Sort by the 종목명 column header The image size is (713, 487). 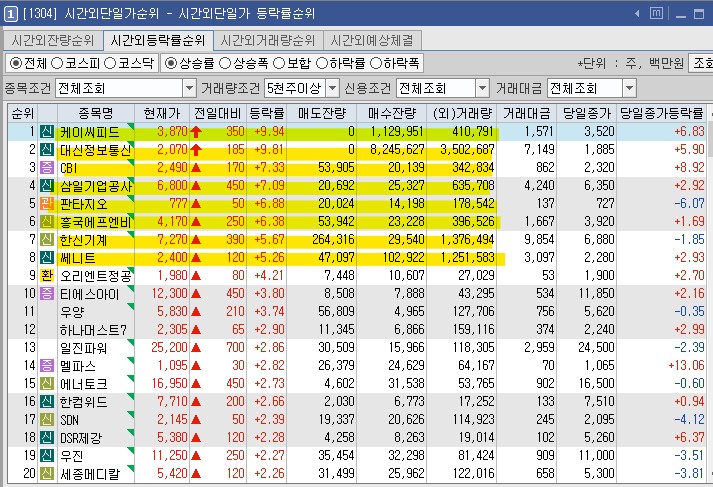point(95,113)
